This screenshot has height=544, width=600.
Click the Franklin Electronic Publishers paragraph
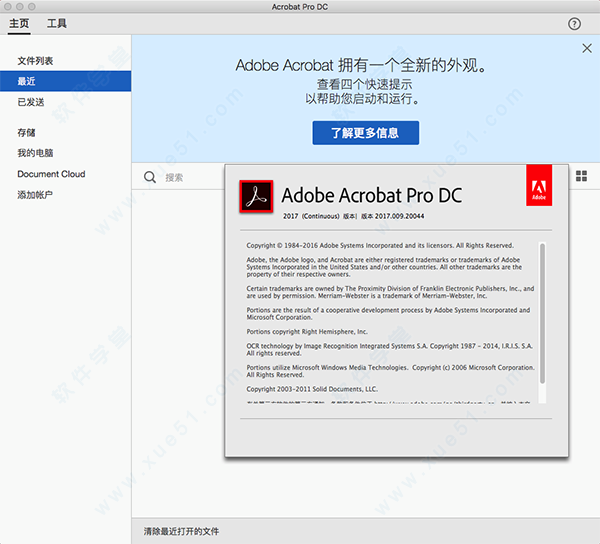pos(390,292)
